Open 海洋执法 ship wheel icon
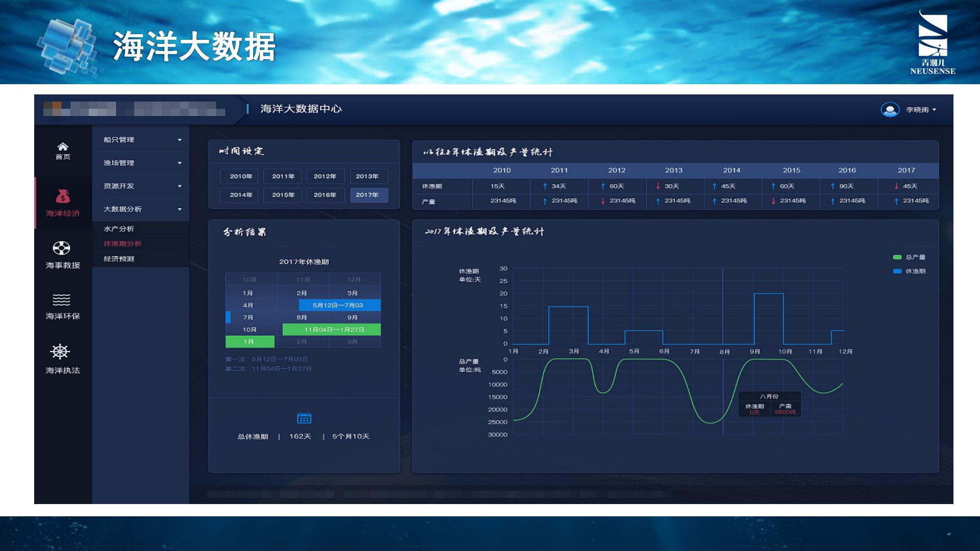980x551 pixels. tap(60, 352)
